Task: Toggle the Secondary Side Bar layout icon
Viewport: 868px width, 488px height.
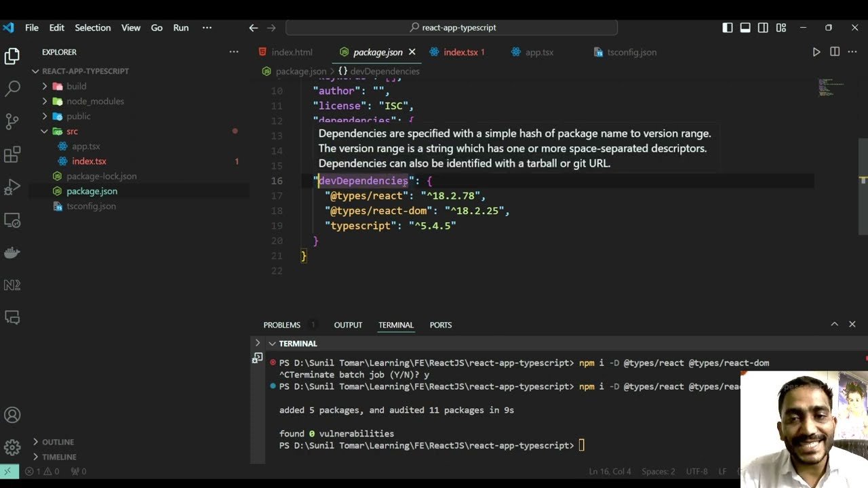Action: click(763, 28)
